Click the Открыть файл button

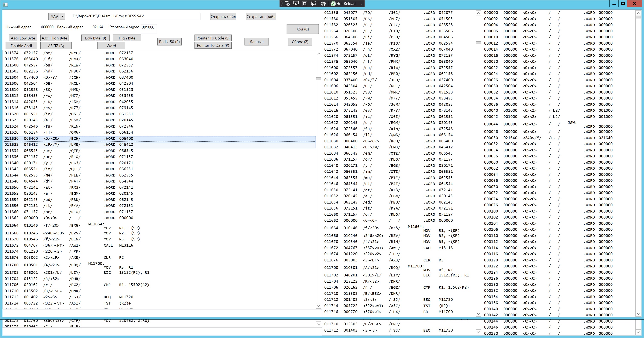pos(223,17)
